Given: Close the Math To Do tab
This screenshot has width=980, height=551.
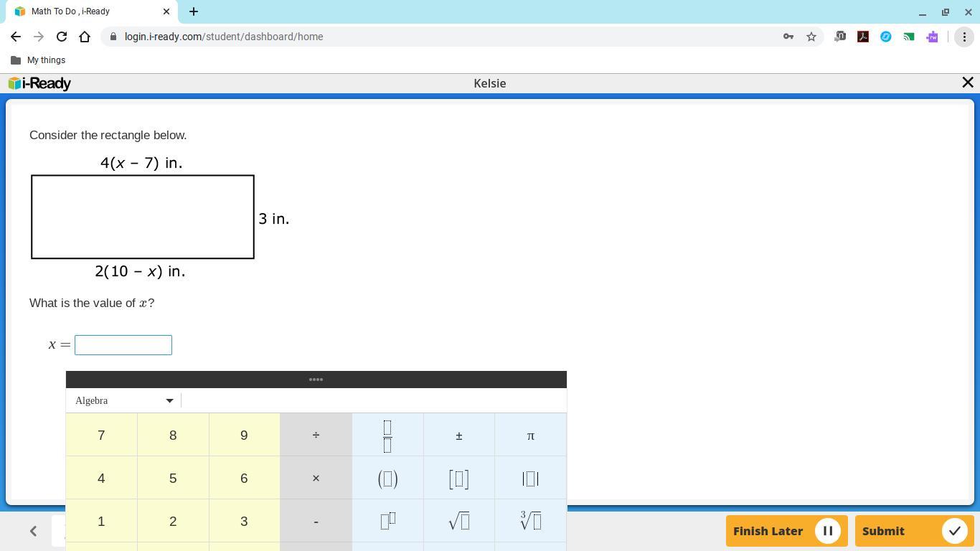Looking at the screenshot, I should (x=166, y=11).
